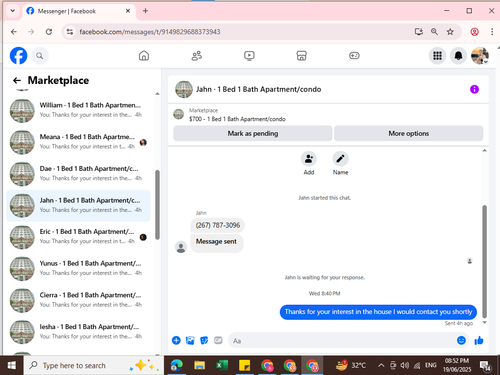Image resolution: width=500 pixels, height=375 pixels.
Task: Open more actions plus icon in composer
Action: point(176,340)
